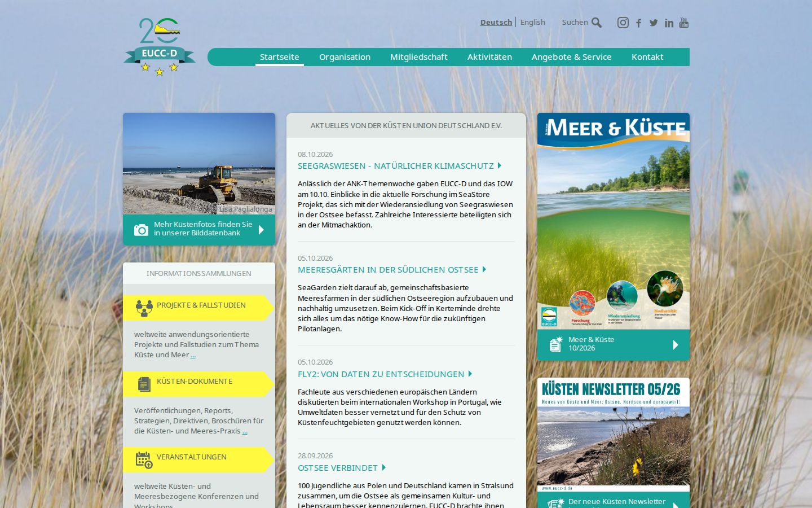
Task: Open the EUCC-D Instagram page
Action: 623,23
